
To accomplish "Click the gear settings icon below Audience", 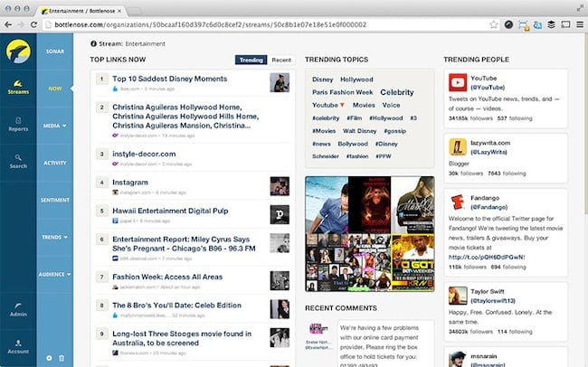I will [49, 358].
